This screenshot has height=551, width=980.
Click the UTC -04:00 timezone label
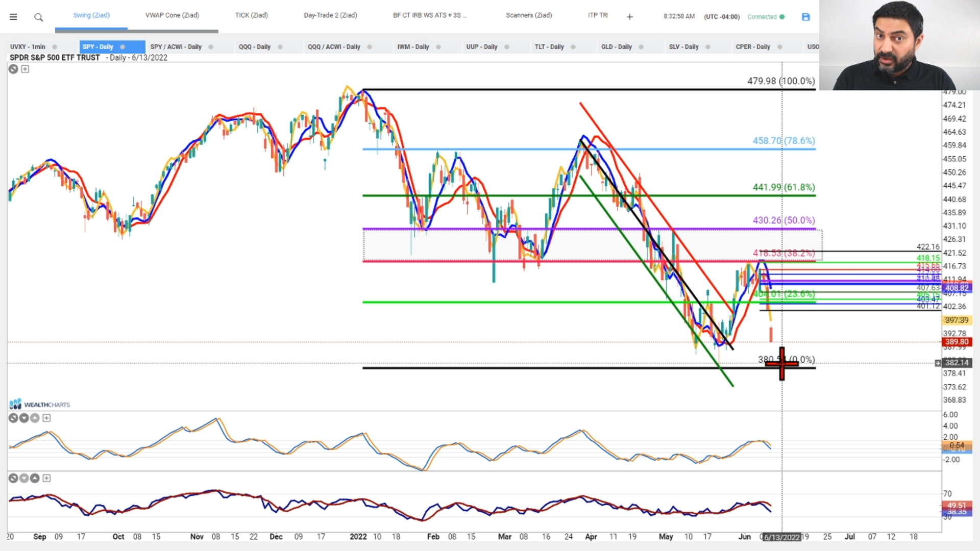[x=722, y=17]
